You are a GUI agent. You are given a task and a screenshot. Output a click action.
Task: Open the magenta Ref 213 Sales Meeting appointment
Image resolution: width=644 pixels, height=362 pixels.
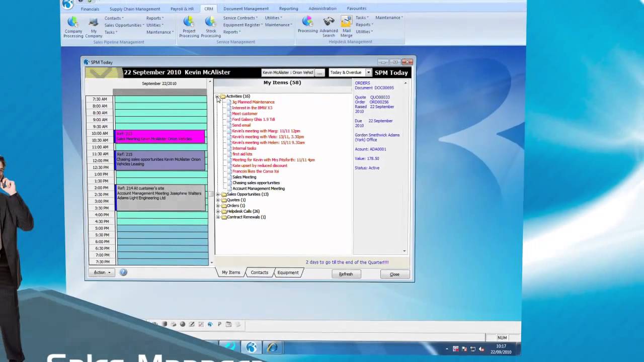(x=160, y=137)
